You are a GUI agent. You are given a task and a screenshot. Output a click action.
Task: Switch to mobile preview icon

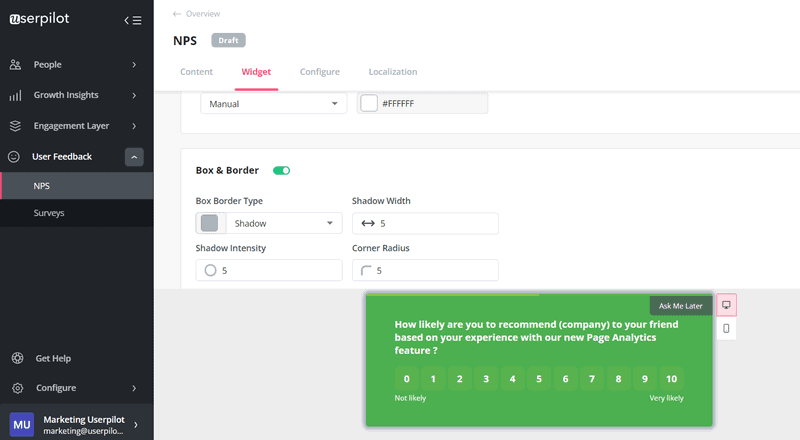click(726, 328)
